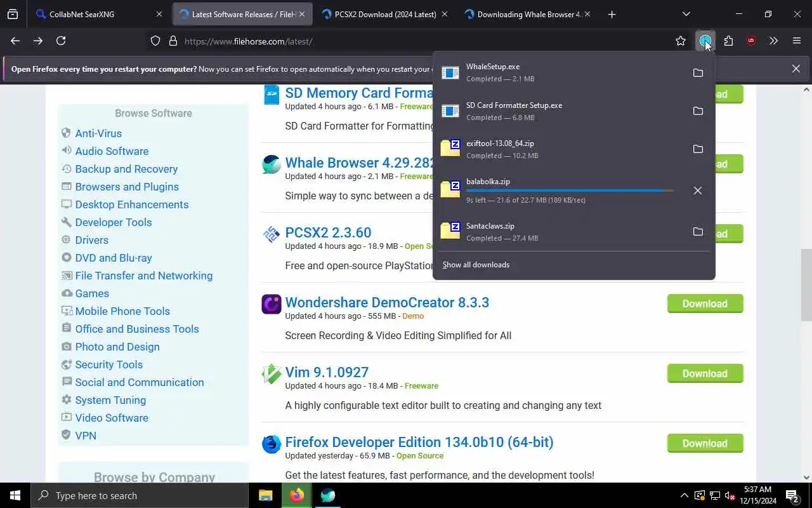
Task: Open PCSX2 2.3.60 software page
Action: 328,232
